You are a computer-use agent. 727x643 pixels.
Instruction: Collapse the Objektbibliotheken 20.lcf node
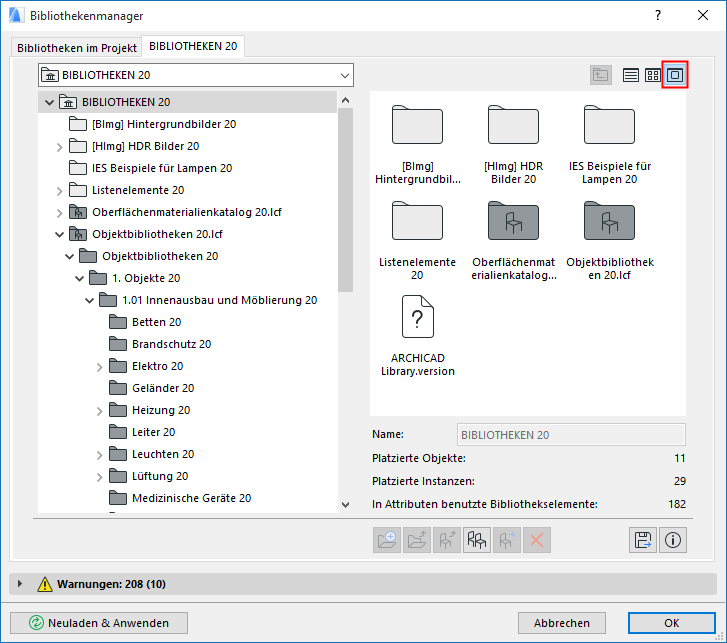pyautogui.click(x=59, y=234)
